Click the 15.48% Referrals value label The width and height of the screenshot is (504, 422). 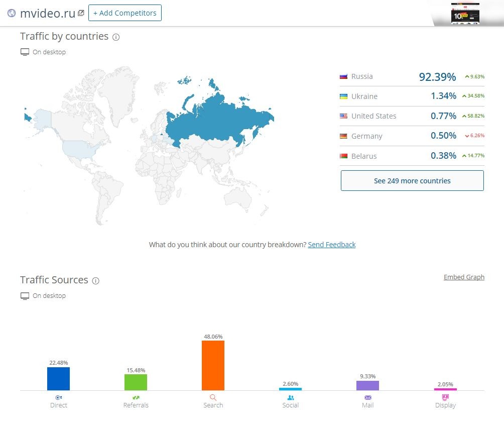136,370
